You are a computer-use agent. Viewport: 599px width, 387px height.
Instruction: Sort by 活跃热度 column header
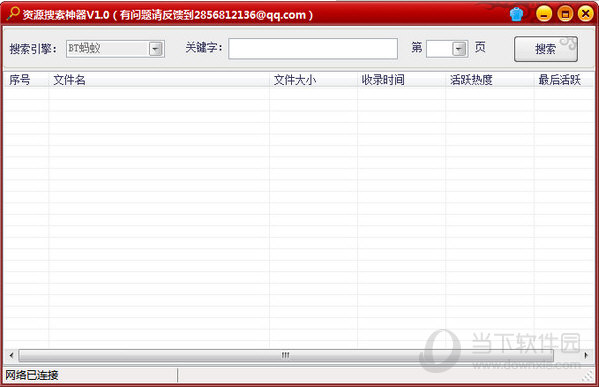(x=490, y=80)
